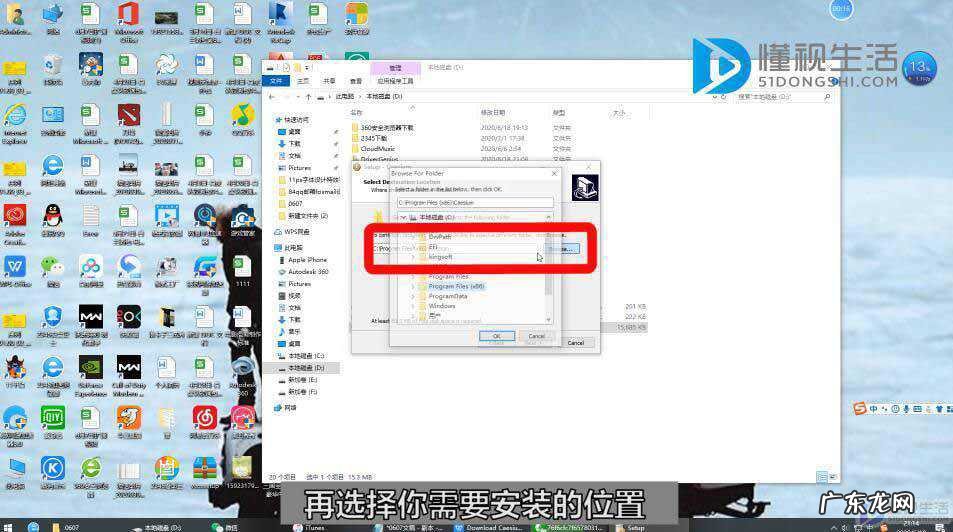This screenshot has height=532, width=953.
Task: Select Windows folder in Browse tree
Action: [x=442, y=306]
